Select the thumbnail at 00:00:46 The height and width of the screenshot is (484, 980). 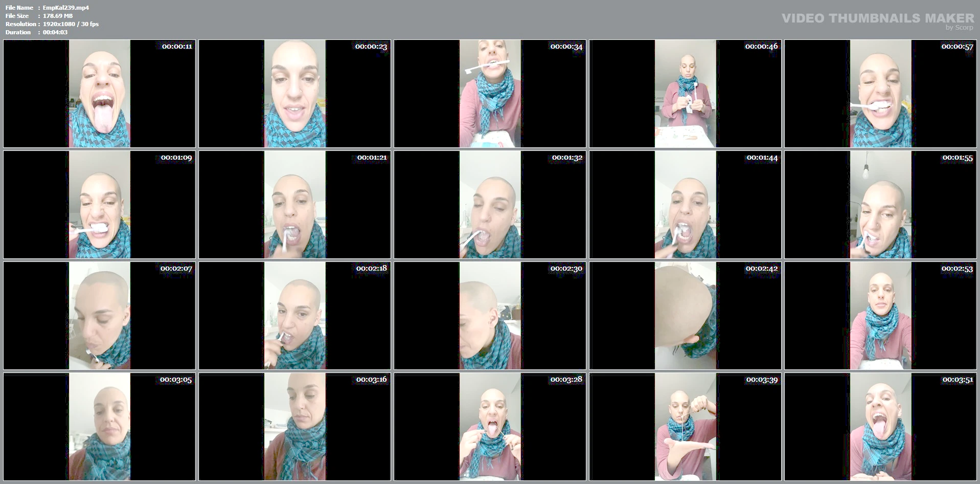click(686, 94)
